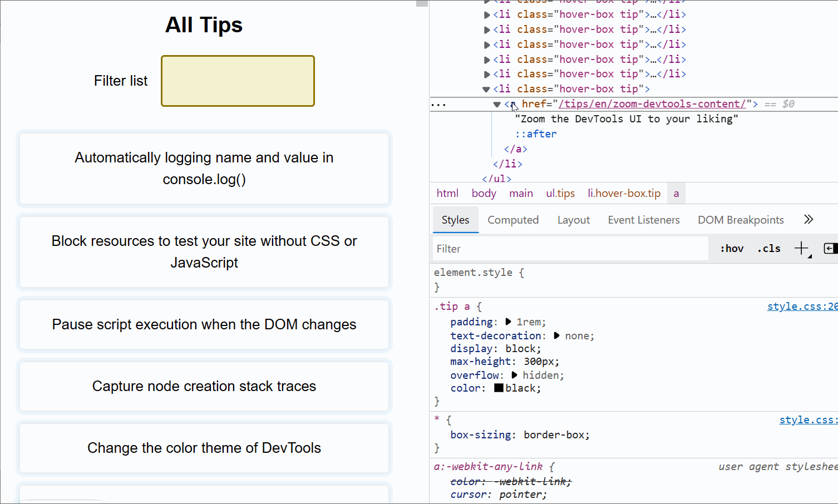
Task: Click the struck-through -webkit-link color value
Action: [531, 482]
